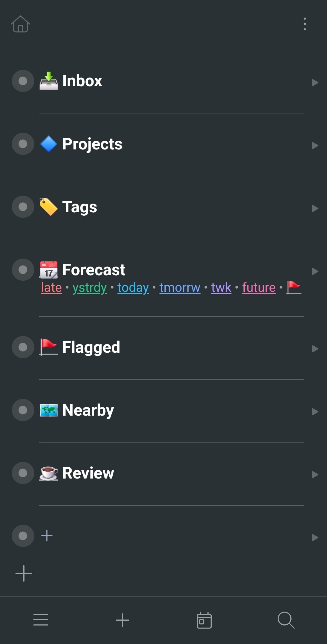Image resolution: width=327 pixels, height=644 pixels.
Task: Open the Inbox list item
Action: click(82, 81)
